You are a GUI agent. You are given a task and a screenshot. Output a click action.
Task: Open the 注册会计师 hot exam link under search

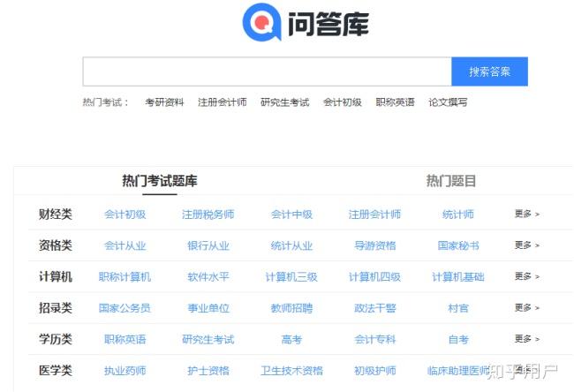(223, 102)
